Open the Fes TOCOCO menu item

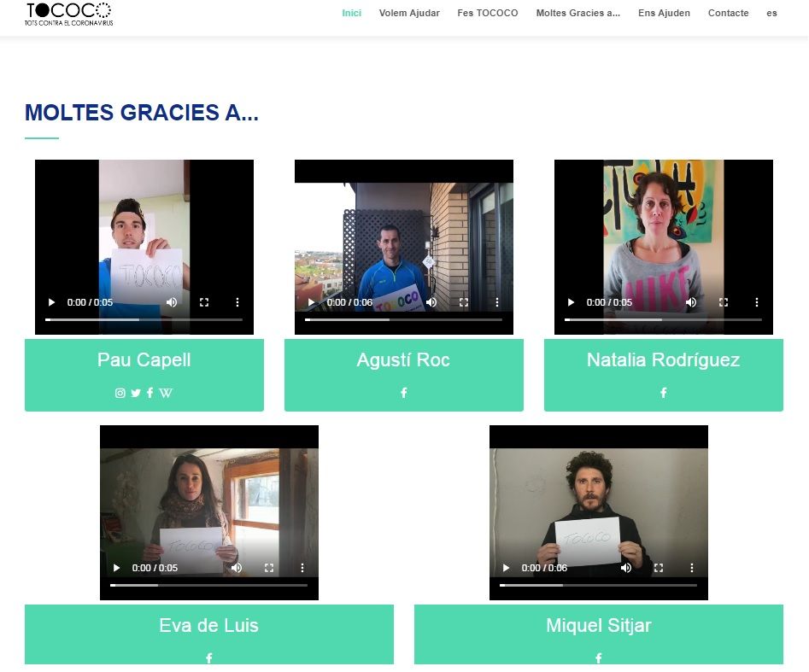pos(488,13)
